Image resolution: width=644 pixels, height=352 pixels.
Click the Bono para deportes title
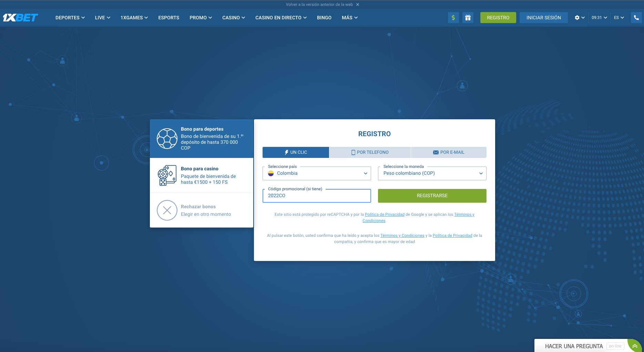tap(202, 129)
